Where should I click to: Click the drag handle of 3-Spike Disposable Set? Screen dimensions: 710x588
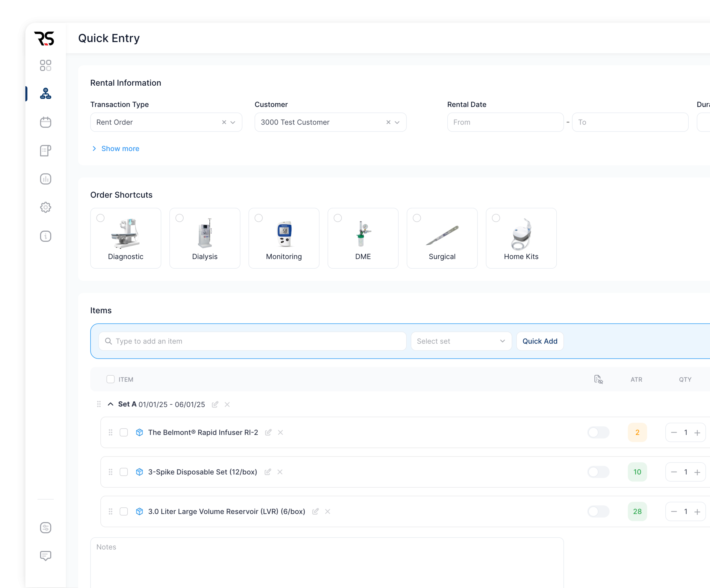click(x=111, y=472)
